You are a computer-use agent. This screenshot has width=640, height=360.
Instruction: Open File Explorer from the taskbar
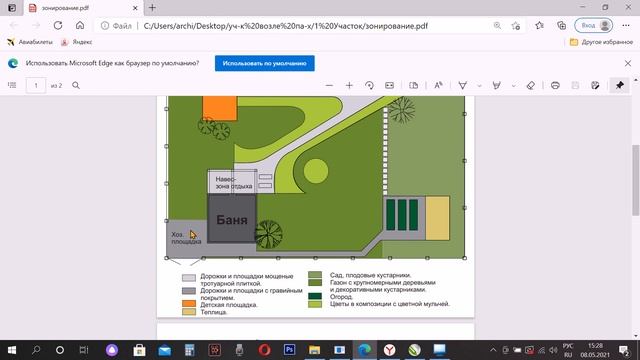(314, 350)
